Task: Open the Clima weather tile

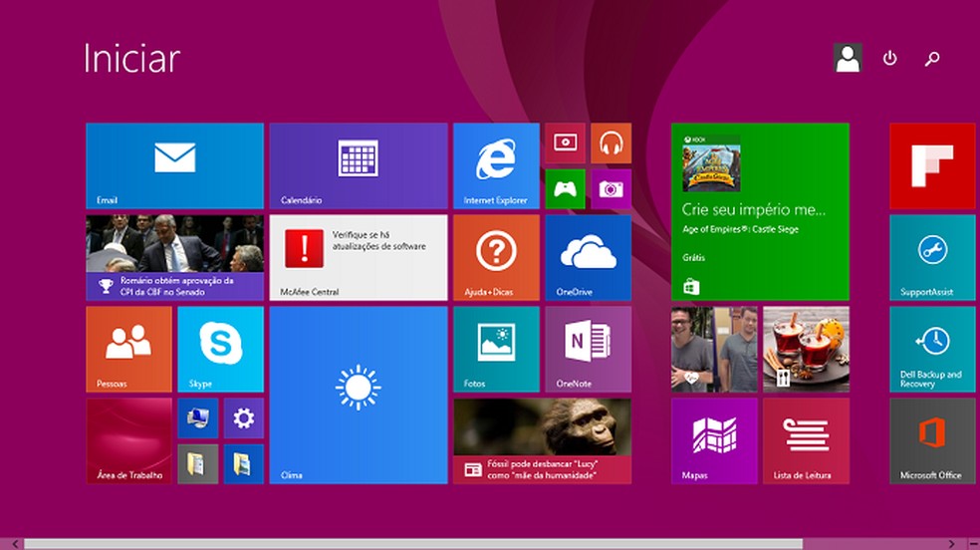Action: (x=359, y=395)
